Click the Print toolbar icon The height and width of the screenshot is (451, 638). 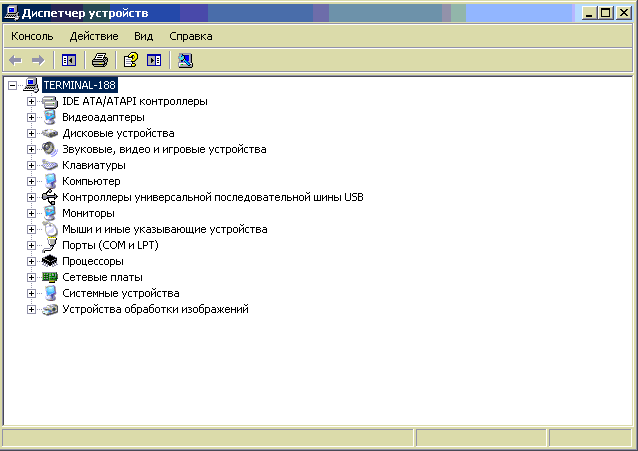[99, 60]
